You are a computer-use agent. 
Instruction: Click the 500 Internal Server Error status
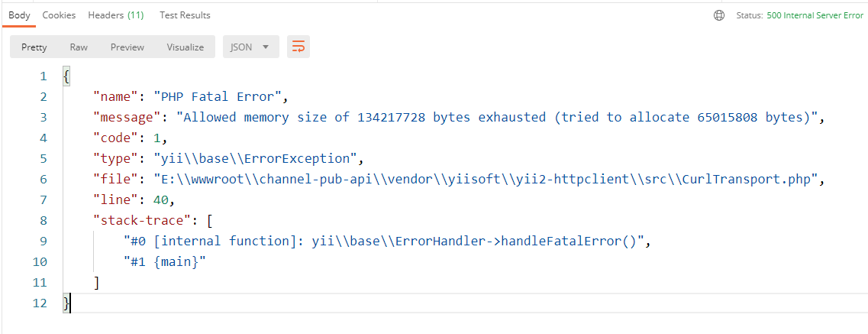[x=815, y=15]
